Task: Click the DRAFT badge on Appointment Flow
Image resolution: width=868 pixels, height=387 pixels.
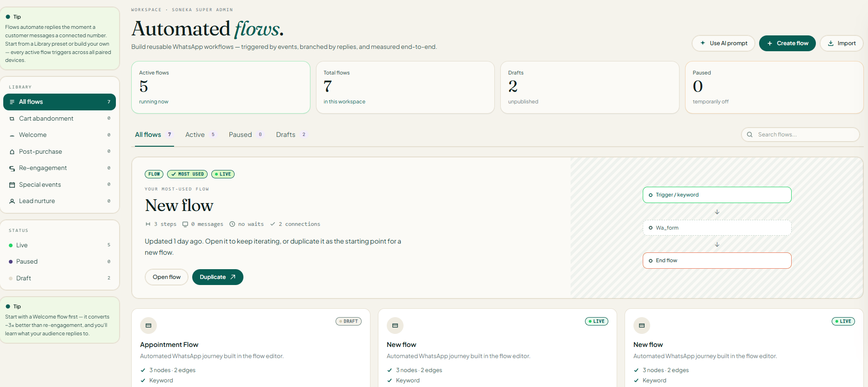Action: click(x=349, y=321)
